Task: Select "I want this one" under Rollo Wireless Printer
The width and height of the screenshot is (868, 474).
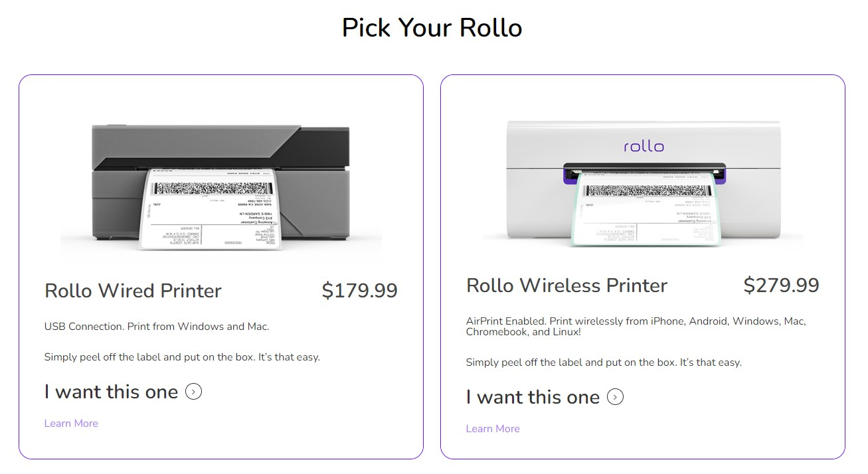Action: coord(533,397)
